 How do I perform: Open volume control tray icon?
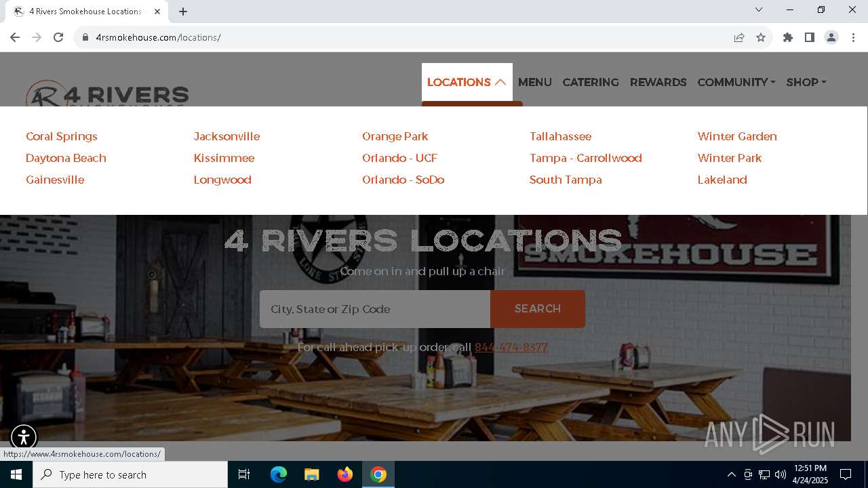pos(781,474)
